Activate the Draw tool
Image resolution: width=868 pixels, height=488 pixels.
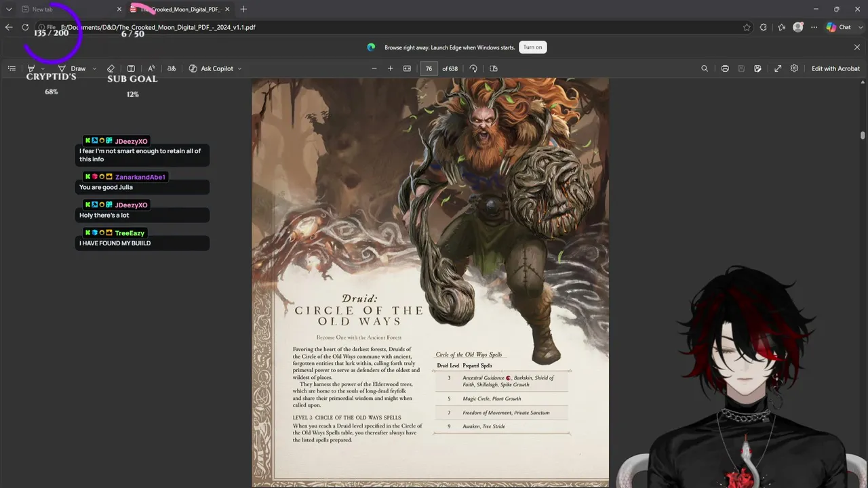(x=72, y=68)
